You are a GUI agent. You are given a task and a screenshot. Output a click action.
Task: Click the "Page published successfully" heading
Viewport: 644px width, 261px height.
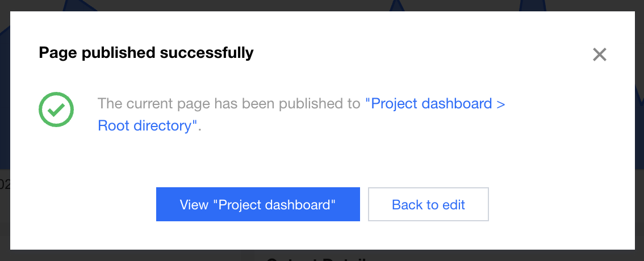coord(146,53)
